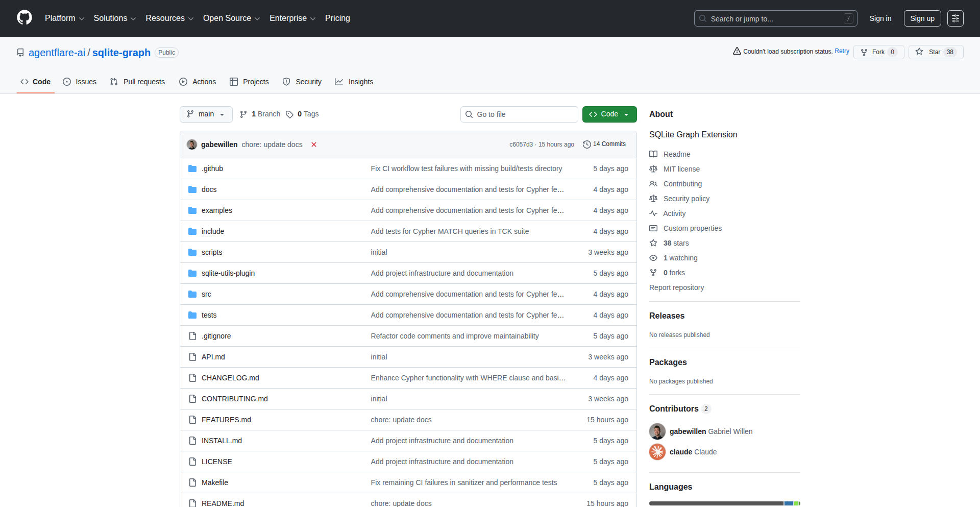980x507 pixels.
Task: Open the green Code dropdown button
Action: pyautogui.click(x=609, y=114)
